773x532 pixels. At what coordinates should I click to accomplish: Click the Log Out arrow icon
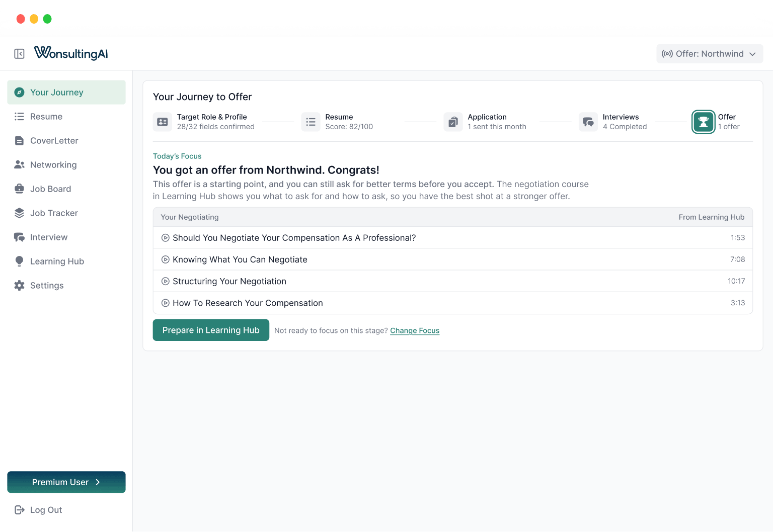(19, 510)
